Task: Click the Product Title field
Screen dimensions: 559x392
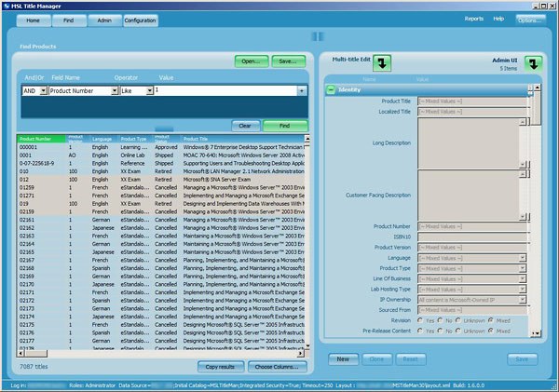Action: tap(472, 101)
